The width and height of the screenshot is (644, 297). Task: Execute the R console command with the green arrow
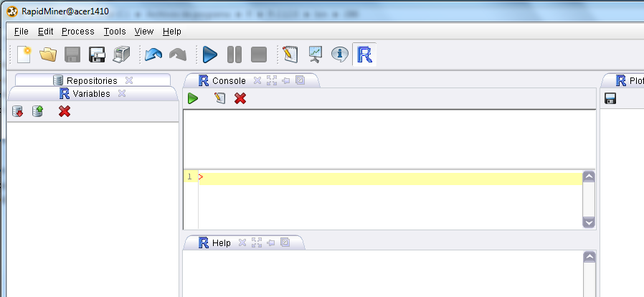(x=193, y=98)
